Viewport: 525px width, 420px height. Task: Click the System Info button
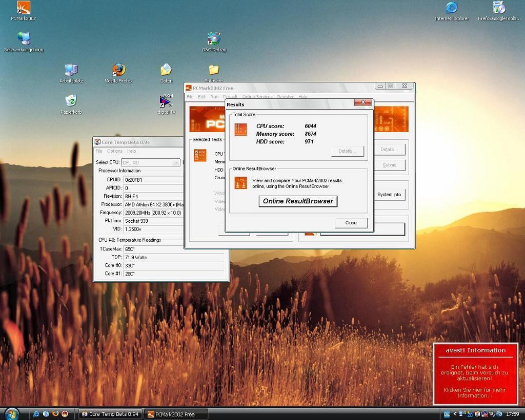[x=389, y=195]
